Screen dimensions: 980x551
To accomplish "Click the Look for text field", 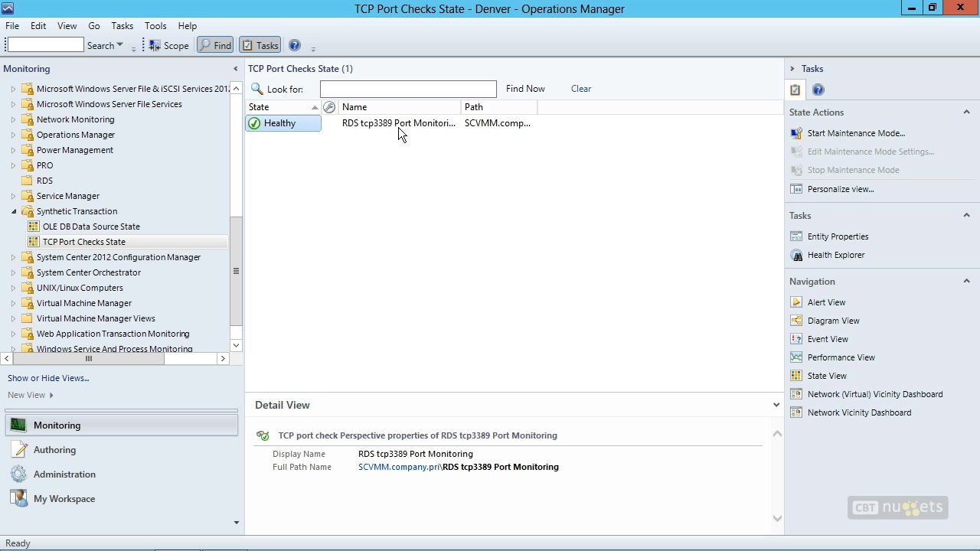I will point(408,89).
